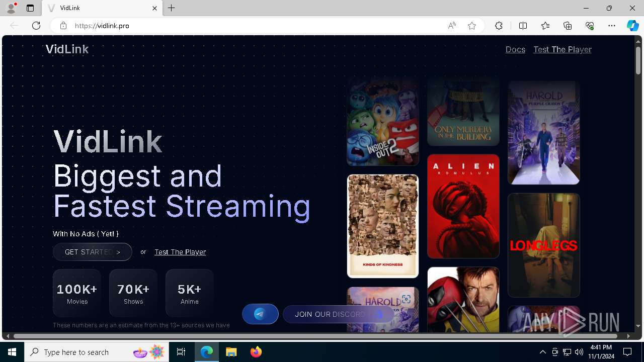Open the browser profile icon
The height and width of the screenshot is (362, 644).
pos(11,8)
